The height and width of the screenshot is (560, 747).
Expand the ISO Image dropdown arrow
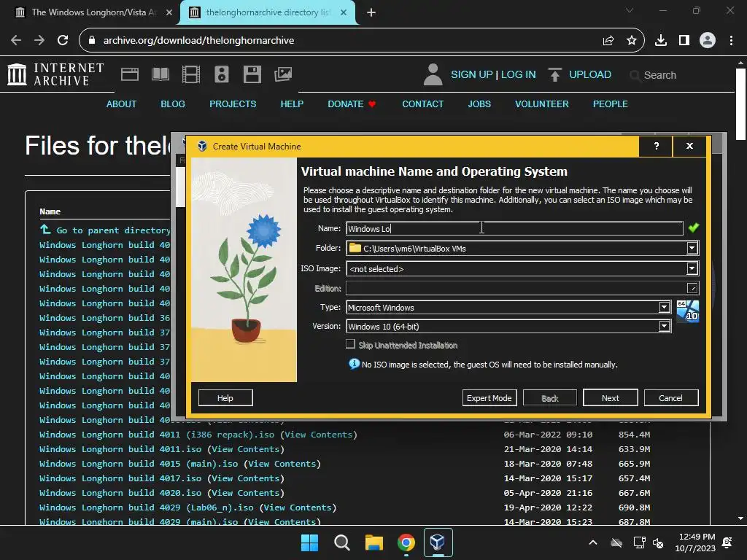[692, 268]
